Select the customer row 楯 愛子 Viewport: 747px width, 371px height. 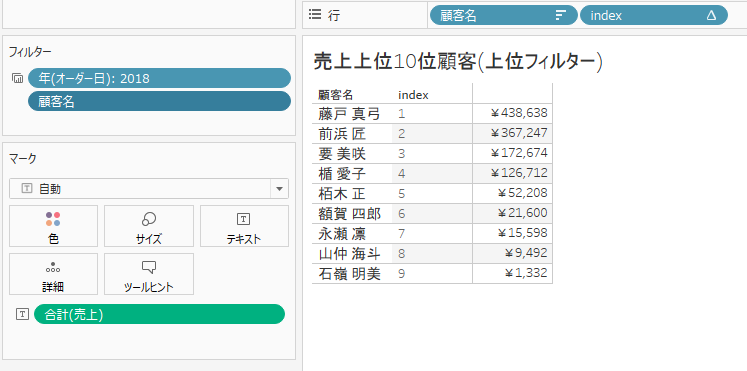pos(342,173)
